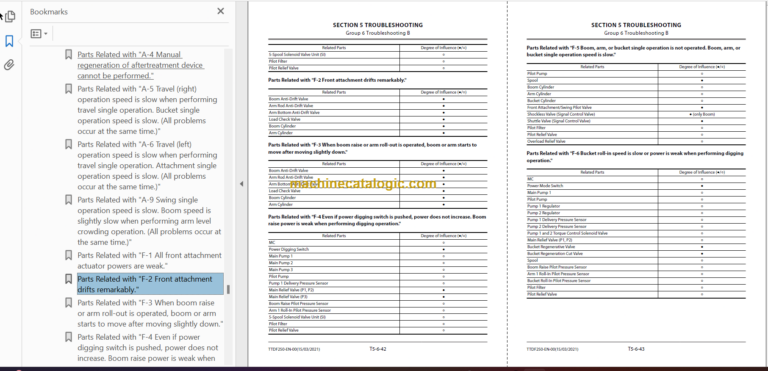Click heading "Parts Related with F-2 Front attachment drifts remarkably" on page
This screenshot has height=371, width=768.
[337, 79]
